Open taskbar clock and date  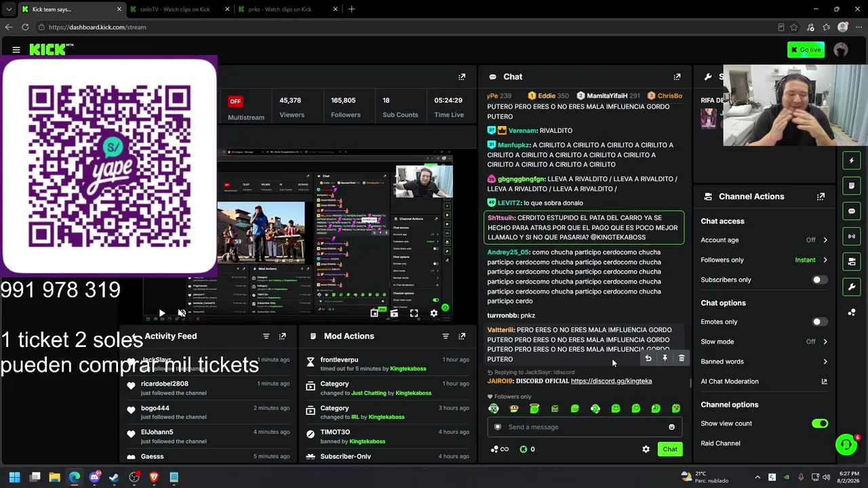coord(848,477)
